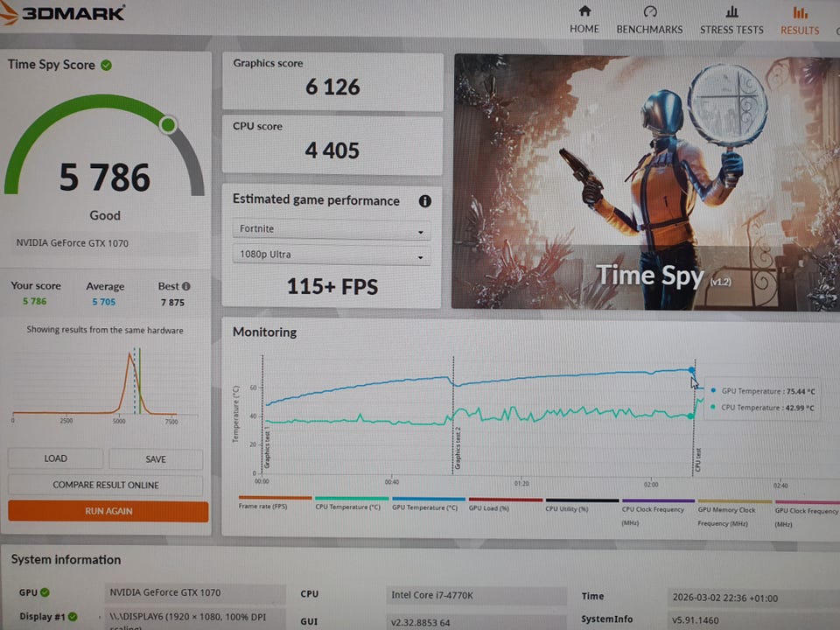Click the CPU score value 4 405
Viewport: 840px width, 630px height.
(x=332, y=150)
